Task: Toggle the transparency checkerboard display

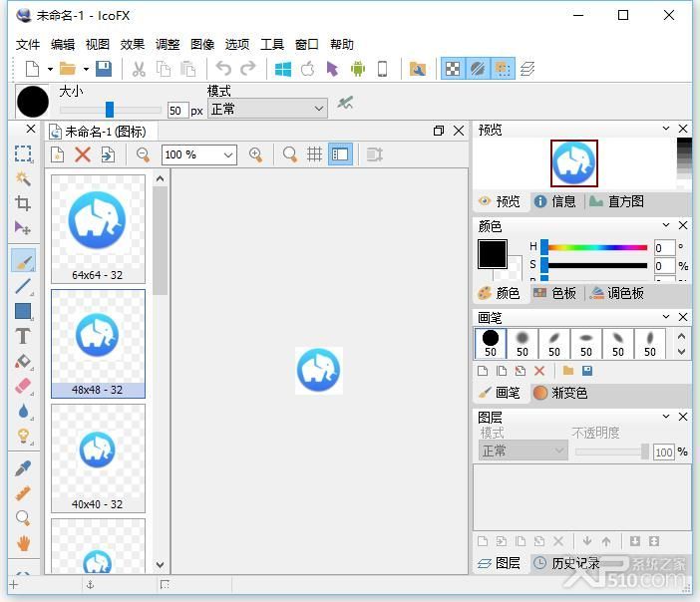Action: click(453, 69)
